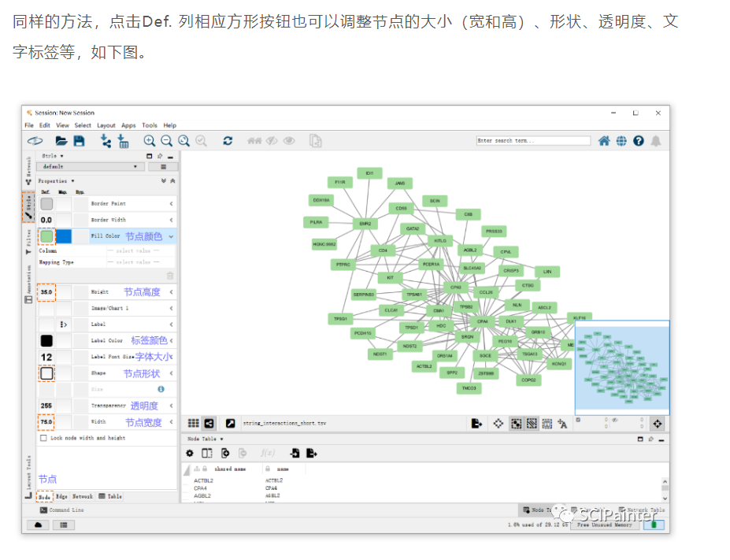The image size is (730, 560).
Task: Export Node Table to file icon
Action: (x=312, y=453)
